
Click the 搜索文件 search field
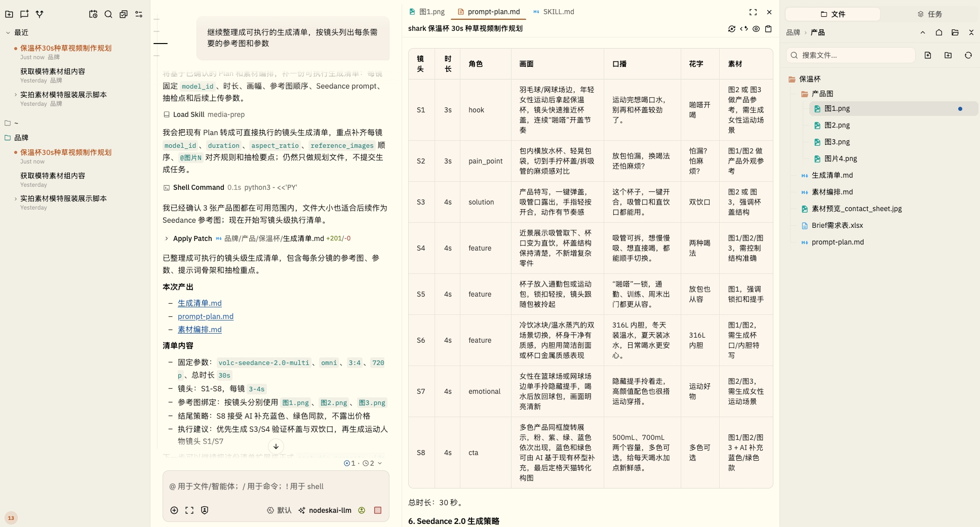pos(851,55)
